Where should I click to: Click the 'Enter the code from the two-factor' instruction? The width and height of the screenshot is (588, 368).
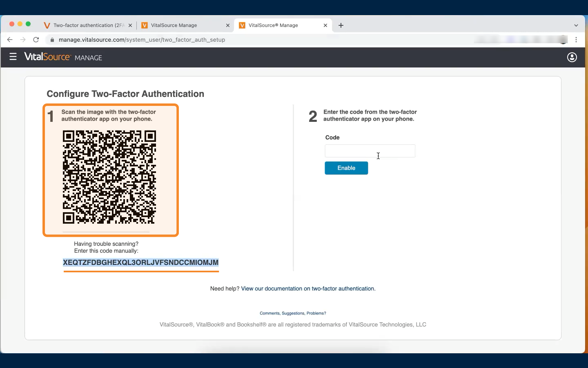tap(370, 115)
